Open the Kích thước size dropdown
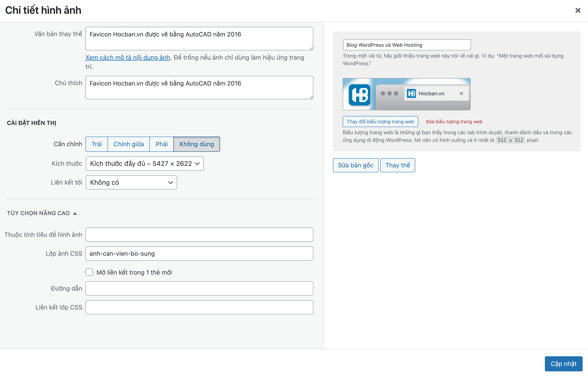Screen dimensions: 588x376 [145, 164]
